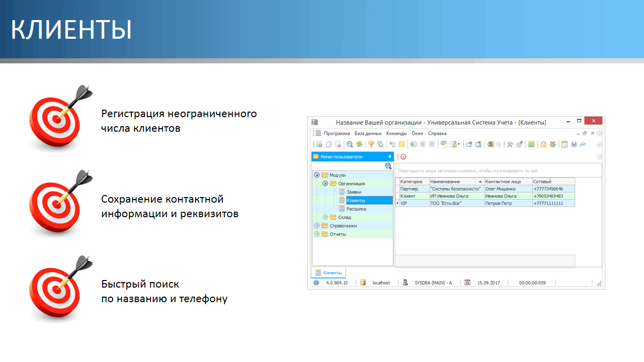Click the yellow sticky note icon
Screen dimensions: 644x362
pyautogui.click(x=402, y=144)
